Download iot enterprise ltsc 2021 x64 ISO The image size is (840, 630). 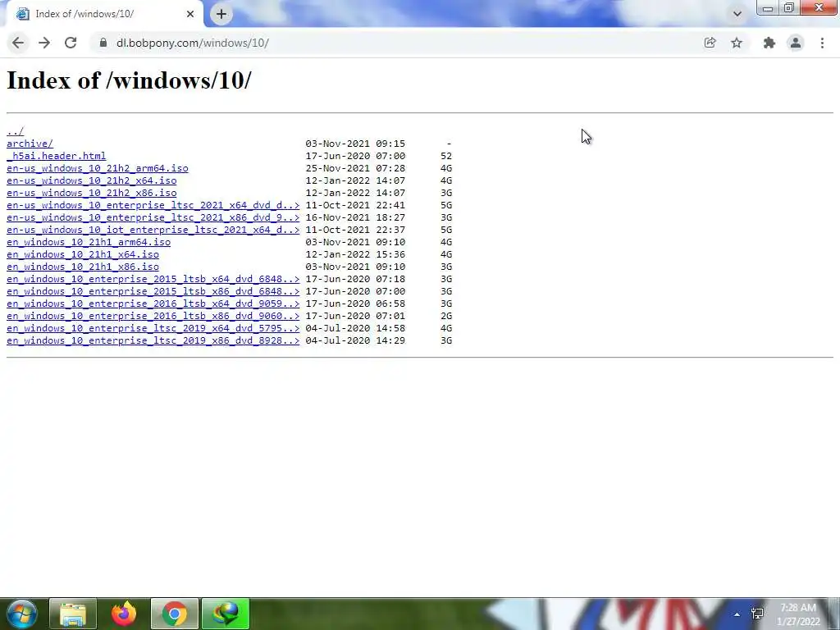click(x=153, y=230)
